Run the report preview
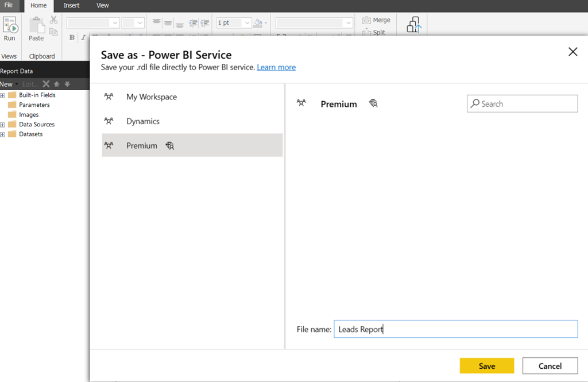Screen dimensions: 588x382 click(x=10, y=29)
